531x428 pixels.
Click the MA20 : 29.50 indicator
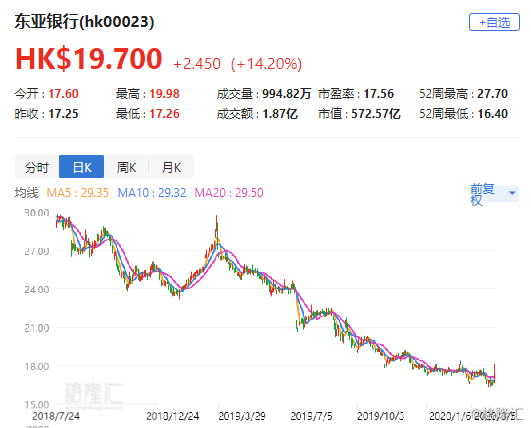229,193
